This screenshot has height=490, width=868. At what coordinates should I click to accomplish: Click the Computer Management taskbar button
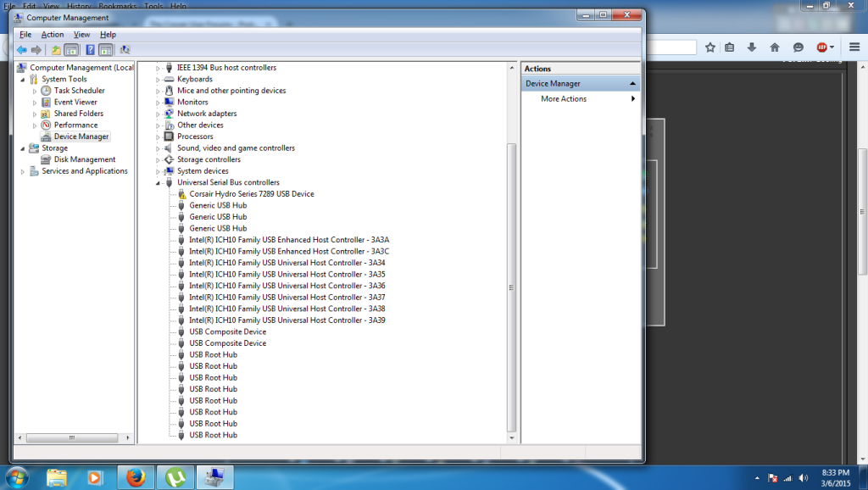(214, 478)
